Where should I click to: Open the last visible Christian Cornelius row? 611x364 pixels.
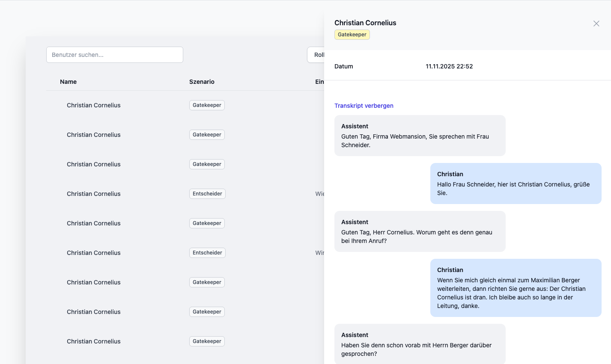point(94,341)
